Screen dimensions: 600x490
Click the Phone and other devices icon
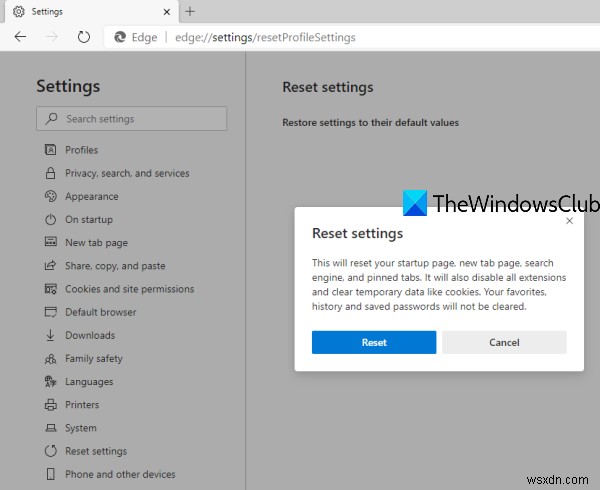coord(50,474)
